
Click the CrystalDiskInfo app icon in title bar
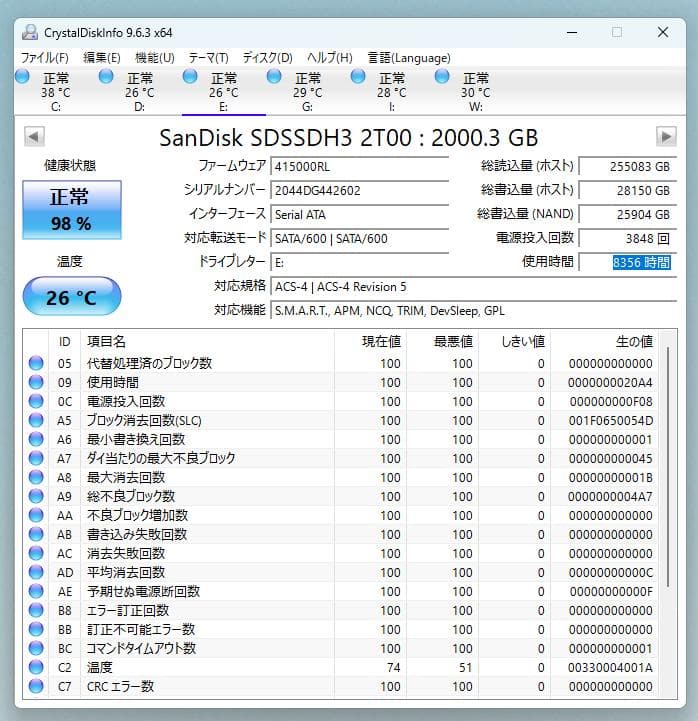pyautogui.click(x=30, y=33)
